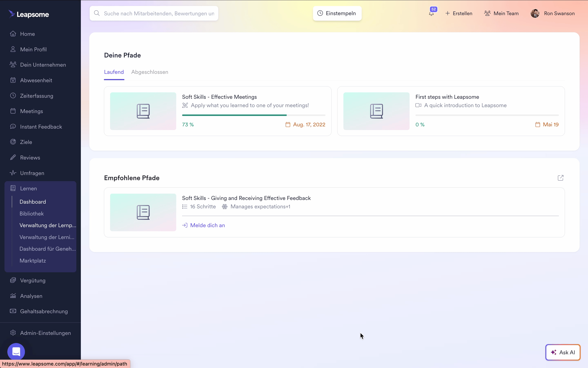Open Marktplatz in the sidebar
588x368 pixels.
point(32,261)
